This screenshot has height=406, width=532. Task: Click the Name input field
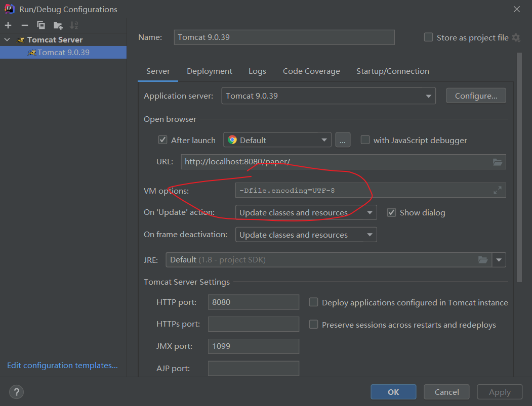click(284, 37)
